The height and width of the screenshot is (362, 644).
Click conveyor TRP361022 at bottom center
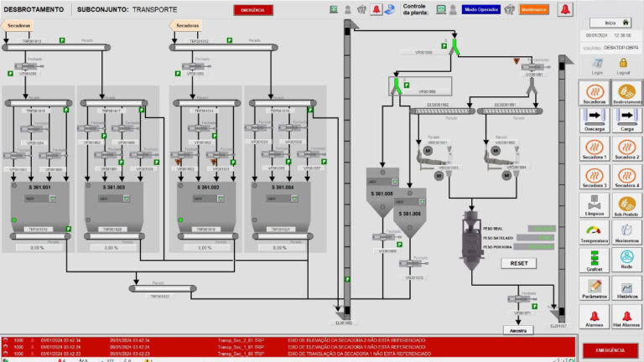point(163,288)
